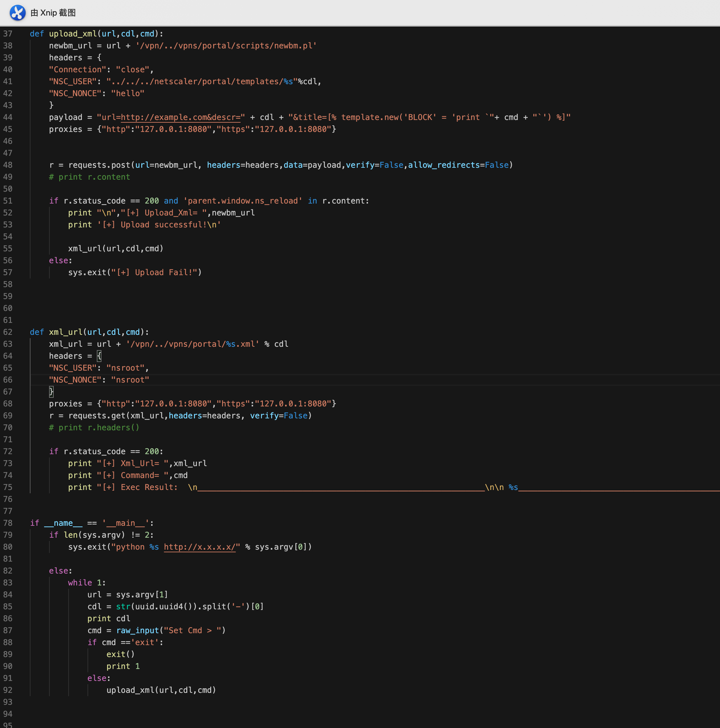The height and width of the screenshot is (728, 720).
Task: Click line number 62 in the gutter
Action: [8, 332]
